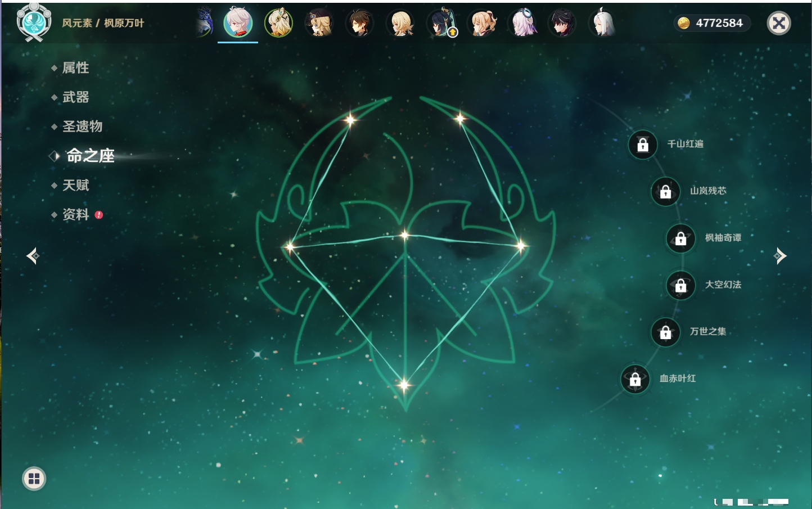Image resolution: width=812 pixels, height=509 pixels.
Task: Open the grid menu button at bottom left
Action: (x=34, y=479)
